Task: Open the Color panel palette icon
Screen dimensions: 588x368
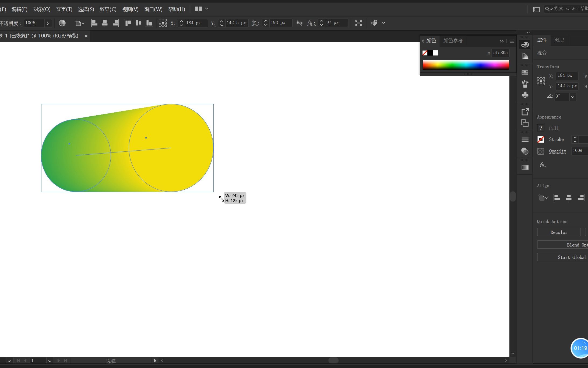Action: (x=525, y=45)
